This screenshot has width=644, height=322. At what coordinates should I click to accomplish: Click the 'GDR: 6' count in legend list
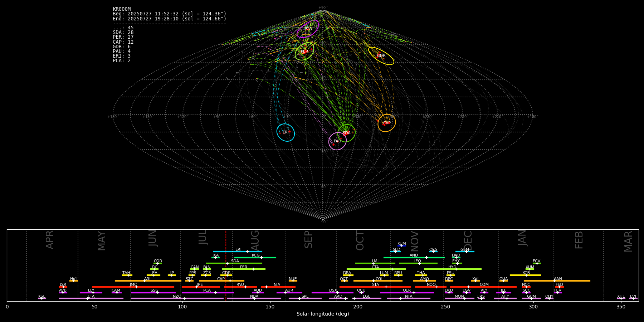pyautogui.click(x=122, y=47)
